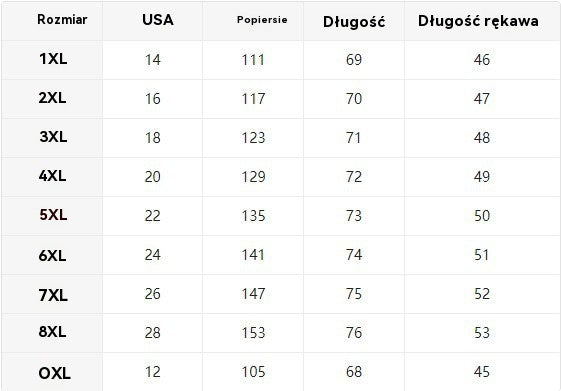Select the 1XL size row label
Viewport: 561px width, 391px height.
53,59
